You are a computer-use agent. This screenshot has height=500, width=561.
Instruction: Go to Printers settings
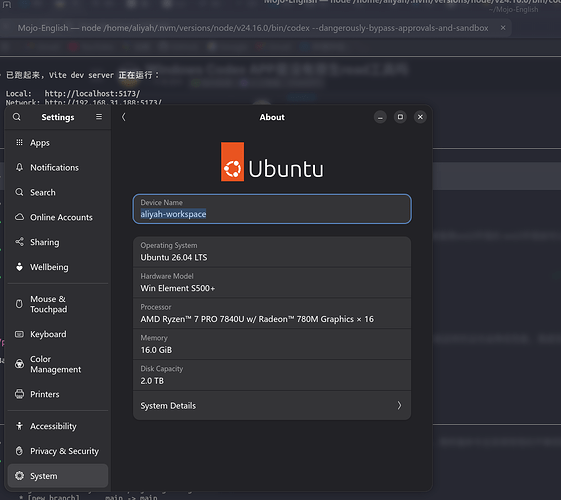58,394
